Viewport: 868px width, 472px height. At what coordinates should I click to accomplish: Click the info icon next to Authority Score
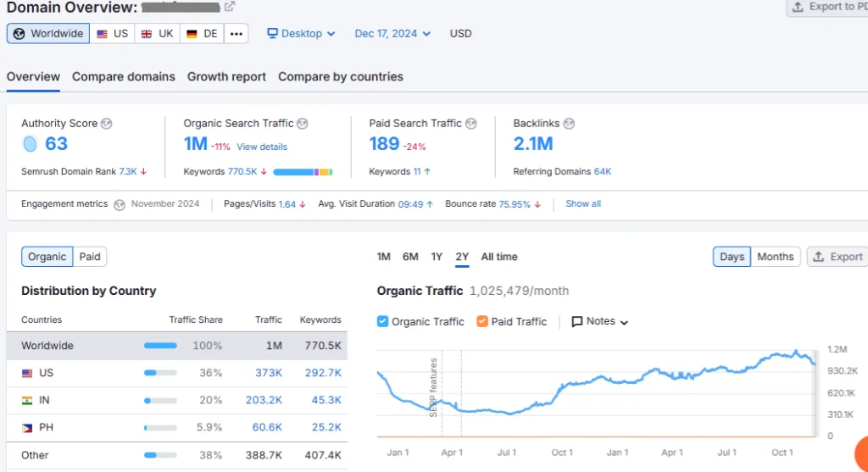106,124
